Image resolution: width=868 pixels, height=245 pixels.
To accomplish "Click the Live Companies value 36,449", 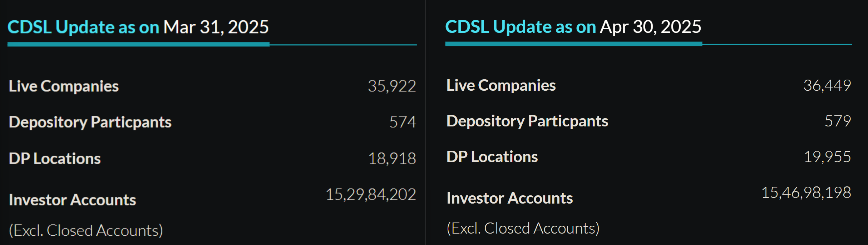I will point(827,85).
